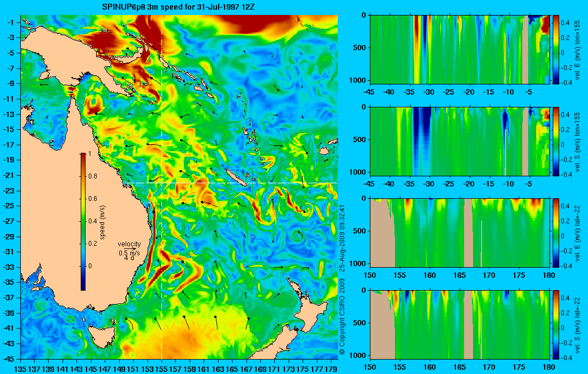Click "167" on the main map longitude axis
Screen dimensions: 588x374
click(x=246, y=369)
